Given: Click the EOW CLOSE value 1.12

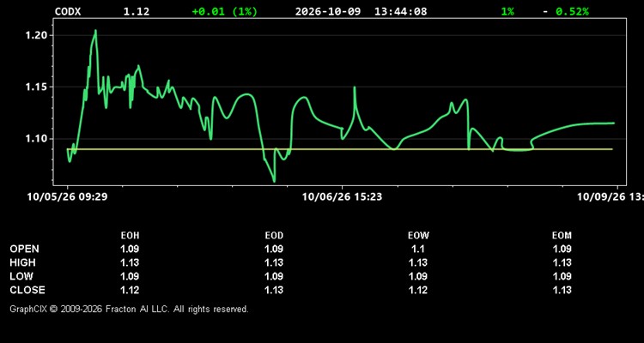Looking at the screenshot, I should coord(418,290).
